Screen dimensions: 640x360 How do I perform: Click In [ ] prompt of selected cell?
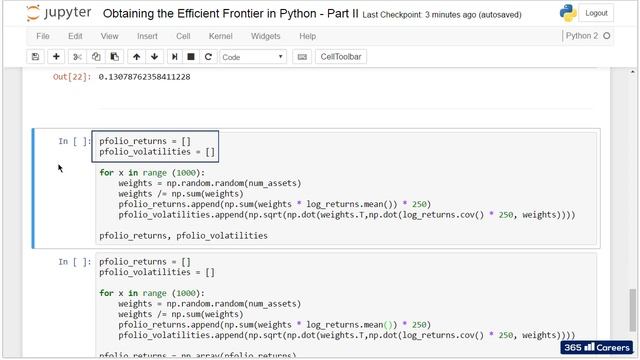(74, 141)
